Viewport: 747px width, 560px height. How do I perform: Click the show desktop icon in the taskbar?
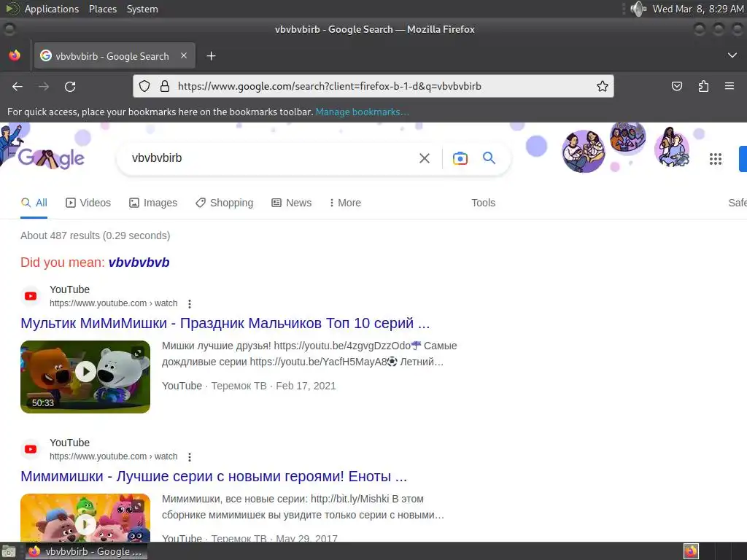pyautogui.click(x=9, y=552)
